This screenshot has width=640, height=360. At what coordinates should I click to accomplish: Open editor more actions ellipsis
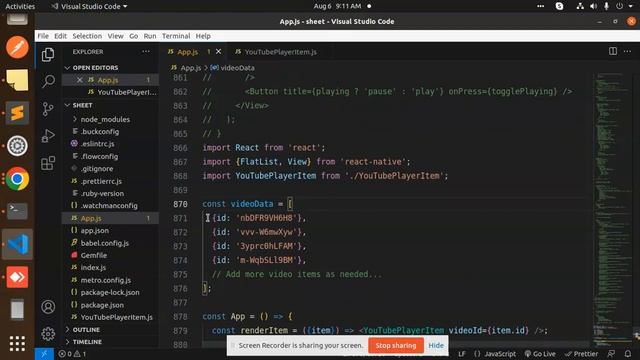coord(627,51)
